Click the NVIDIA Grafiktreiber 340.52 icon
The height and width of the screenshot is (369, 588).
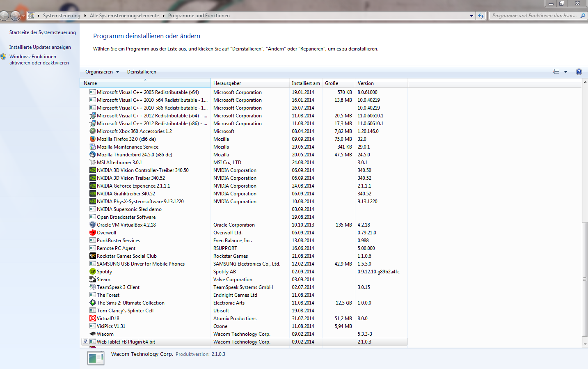93,193
